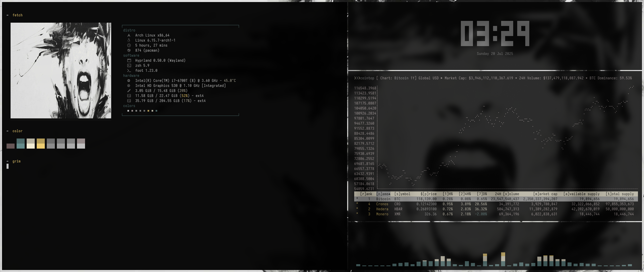
Task: Click the GPU icon beside Intel HD Graphics
Action: coord(129,86)
